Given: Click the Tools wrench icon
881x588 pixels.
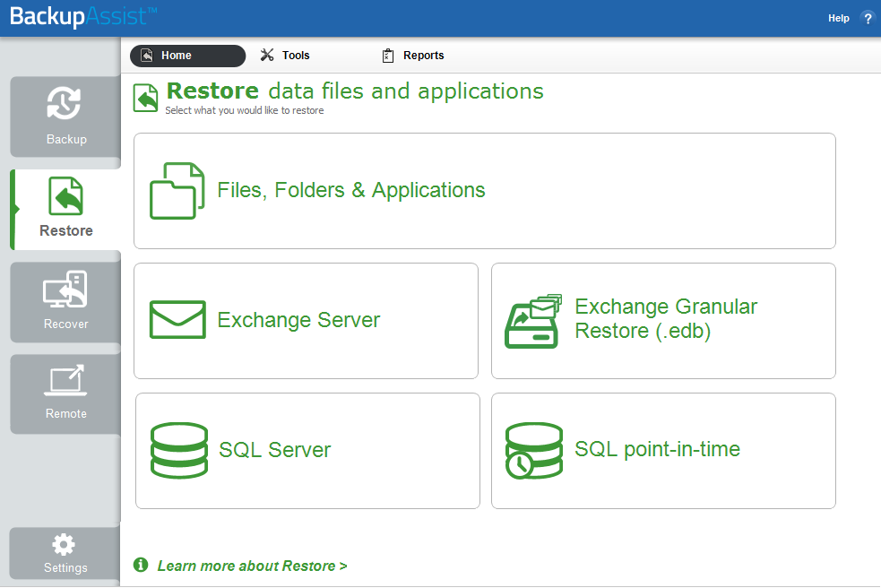Looking at the screenshot, I should [267, 55].
